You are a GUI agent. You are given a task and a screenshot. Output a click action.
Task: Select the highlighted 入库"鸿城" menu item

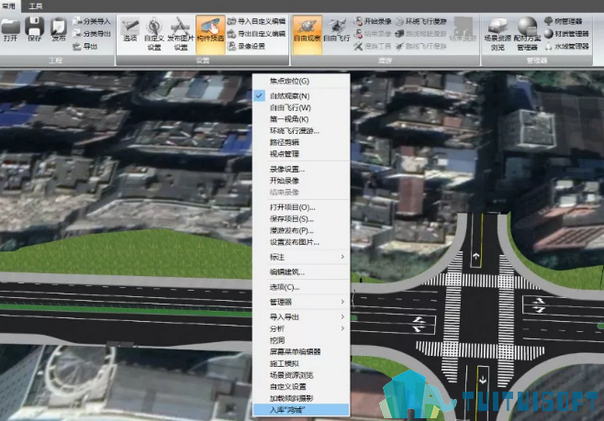(x=301, y=410)
